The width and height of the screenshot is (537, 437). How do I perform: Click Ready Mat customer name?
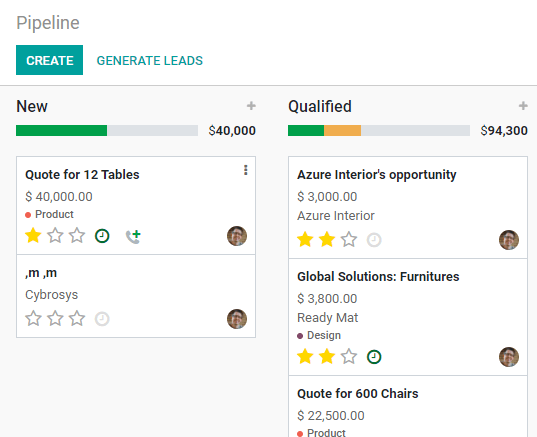coord(327,317)
